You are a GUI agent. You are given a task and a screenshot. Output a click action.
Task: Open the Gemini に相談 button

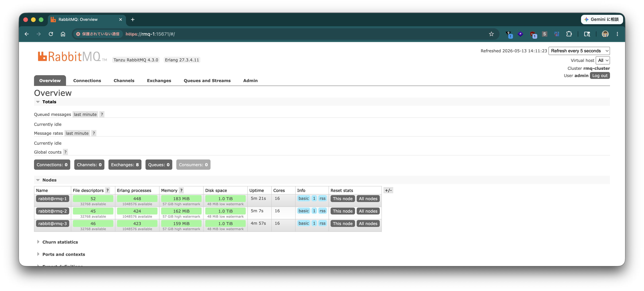602,20
